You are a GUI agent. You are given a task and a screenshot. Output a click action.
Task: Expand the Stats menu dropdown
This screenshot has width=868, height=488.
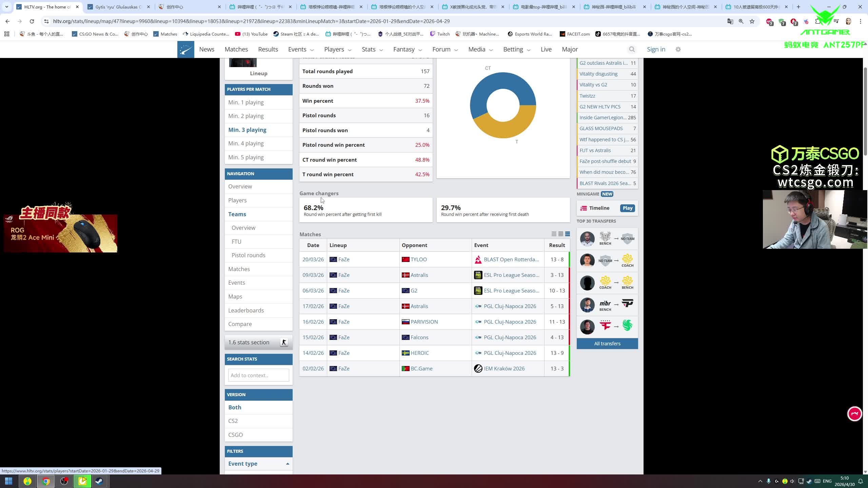tap(372, 49)
